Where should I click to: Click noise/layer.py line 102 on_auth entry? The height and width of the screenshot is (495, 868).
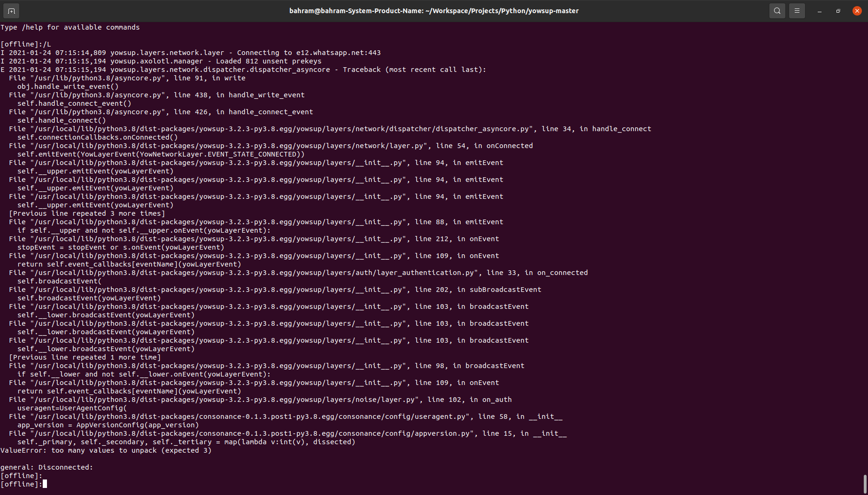click(x=260, y=400)
